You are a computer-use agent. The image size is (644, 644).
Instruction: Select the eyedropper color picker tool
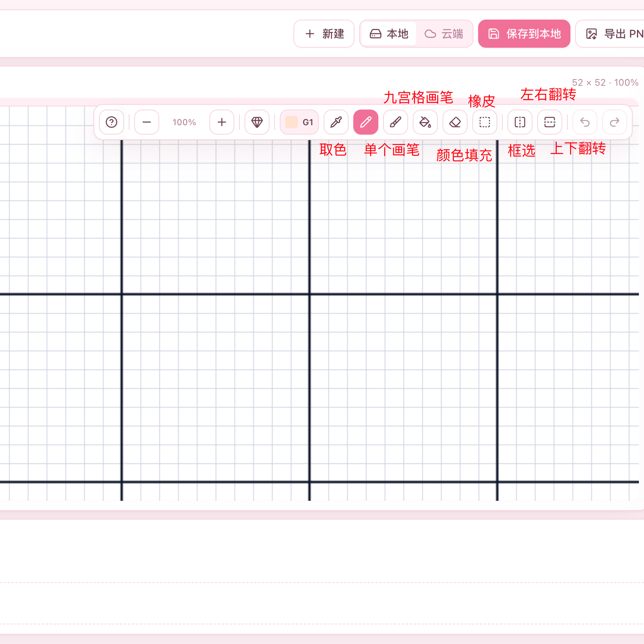click(x=336, y=122)
